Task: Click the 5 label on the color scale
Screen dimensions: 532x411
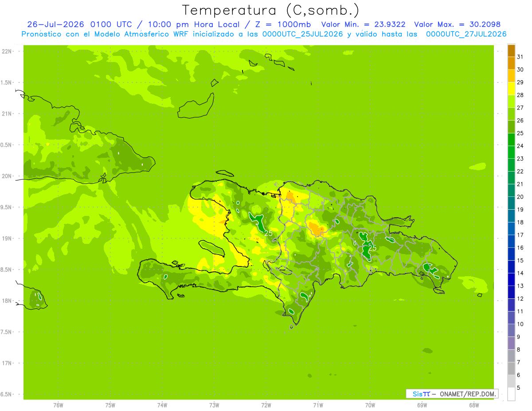Action: (x=518, y=388)
